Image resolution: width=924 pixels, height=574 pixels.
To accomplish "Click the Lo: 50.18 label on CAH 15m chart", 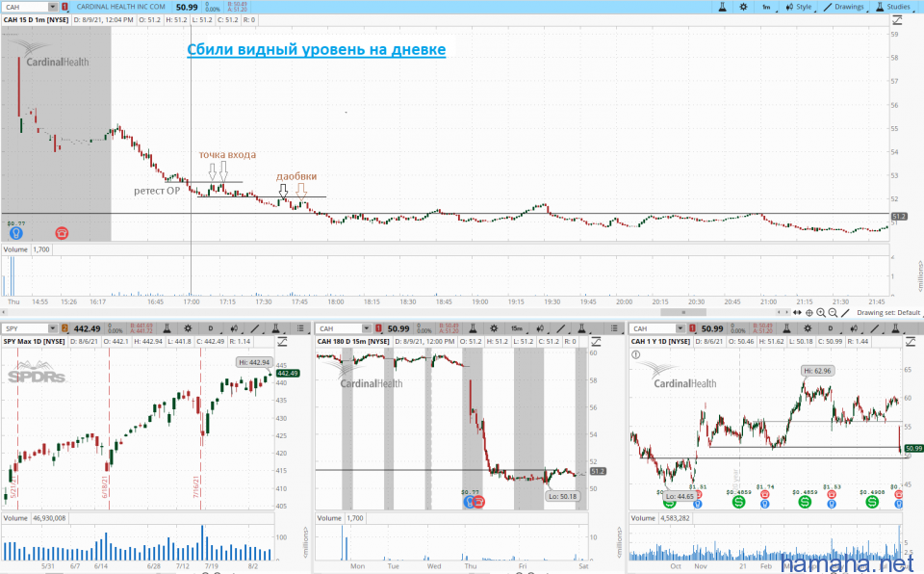I will coord(562,496).
